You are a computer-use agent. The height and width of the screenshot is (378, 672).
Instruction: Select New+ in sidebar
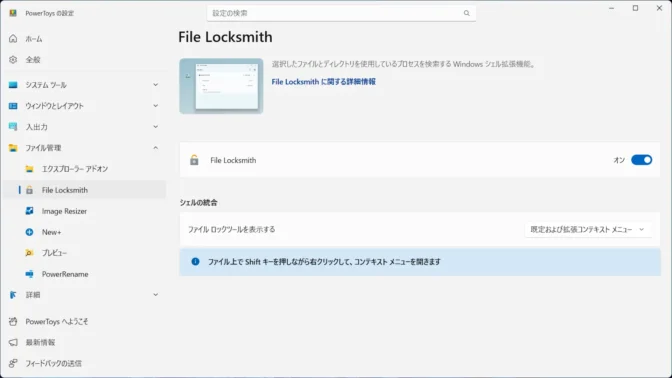(51, 232)
